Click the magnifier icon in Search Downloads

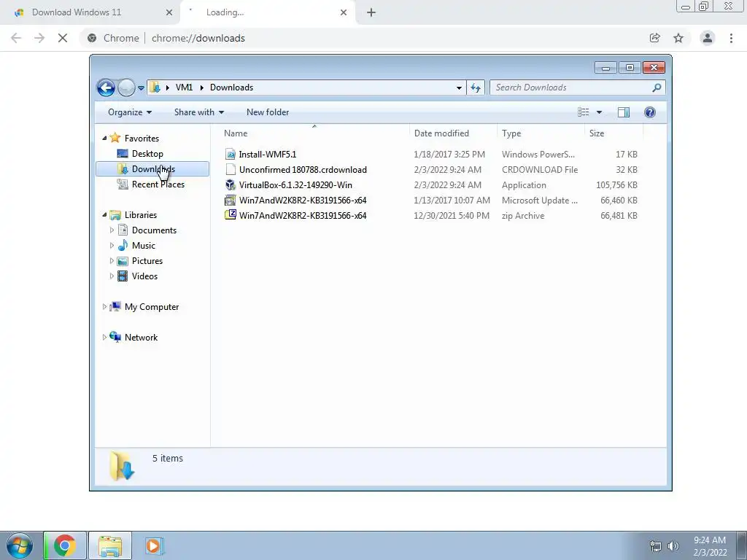pyautogui.click(x=657, y=87)
